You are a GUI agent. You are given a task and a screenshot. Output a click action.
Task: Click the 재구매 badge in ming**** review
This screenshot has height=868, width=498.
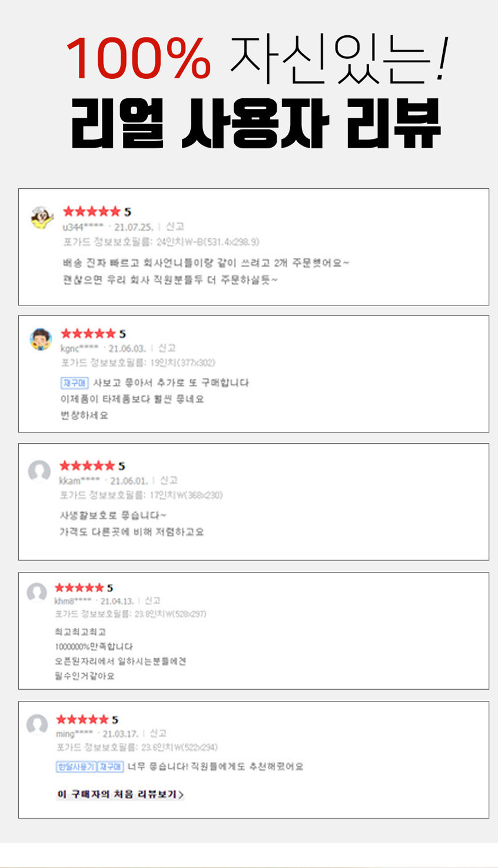[110, 767]
